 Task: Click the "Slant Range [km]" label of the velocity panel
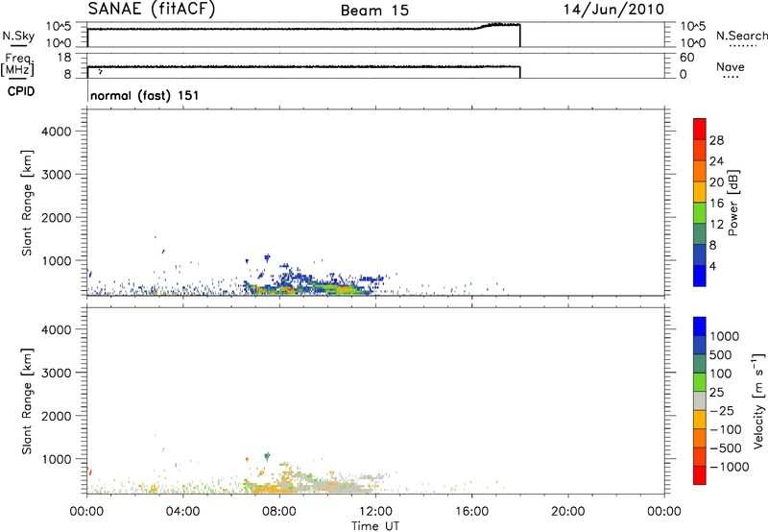click(27, 401)
